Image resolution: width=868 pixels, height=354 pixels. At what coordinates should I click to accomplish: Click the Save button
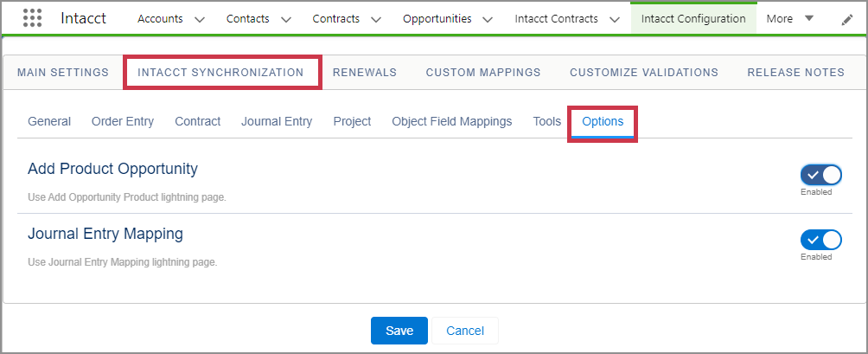pyautogui.click(x=399, y=331)
